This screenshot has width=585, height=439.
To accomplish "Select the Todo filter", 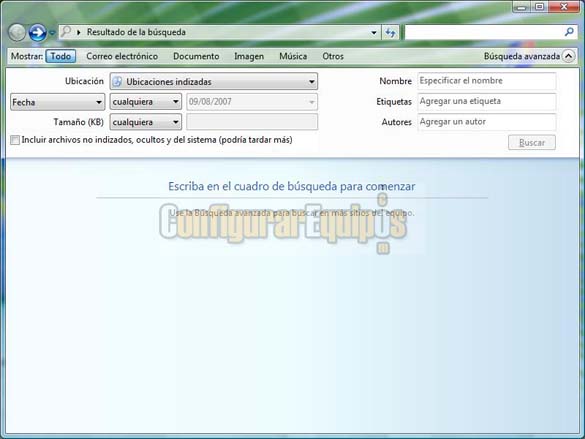I will 60,56.
